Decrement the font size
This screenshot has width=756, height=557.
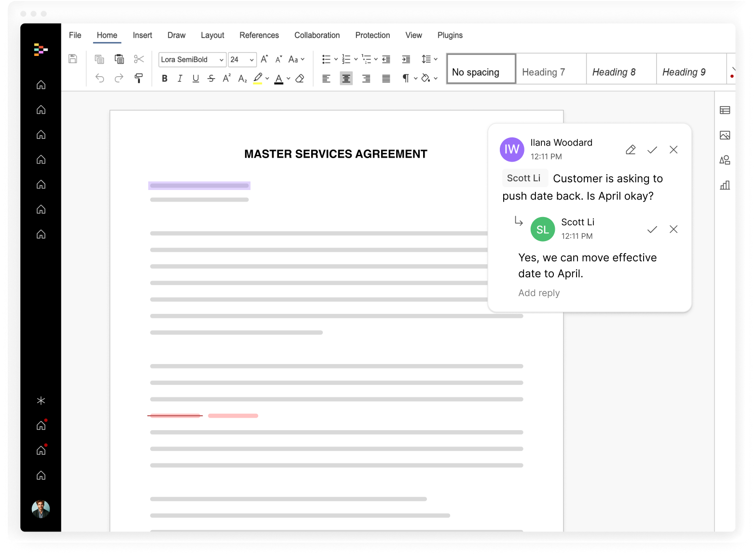[x=278, y=59]
